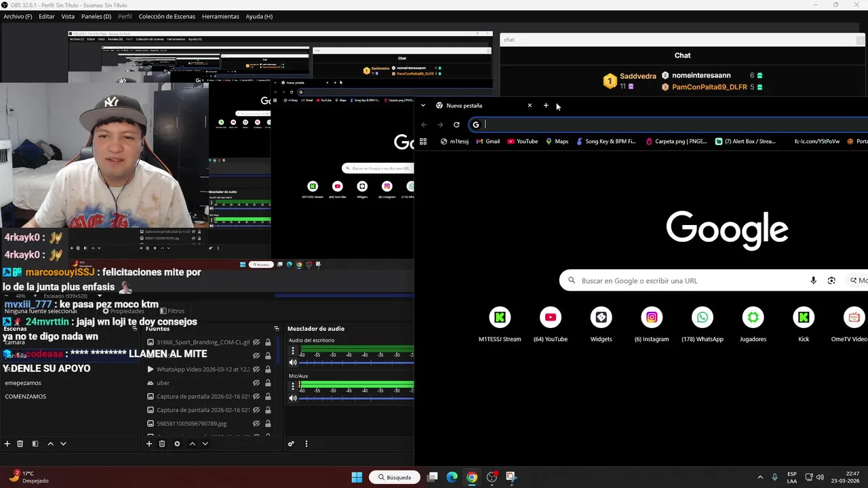
Task: Open source properties gear in Fuentes toolbar
Action: (177, 444)
